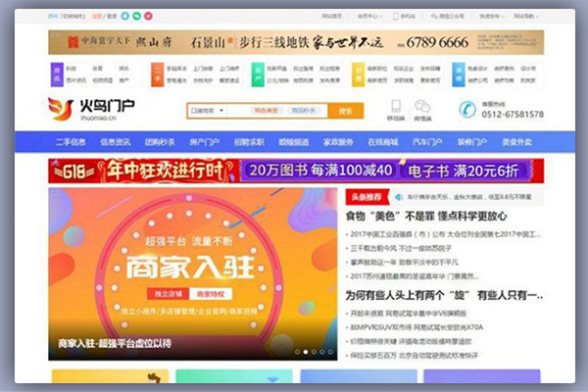Click the purple 资讯 category block
This screenshot has width=588, height=392.
point(57,74)
